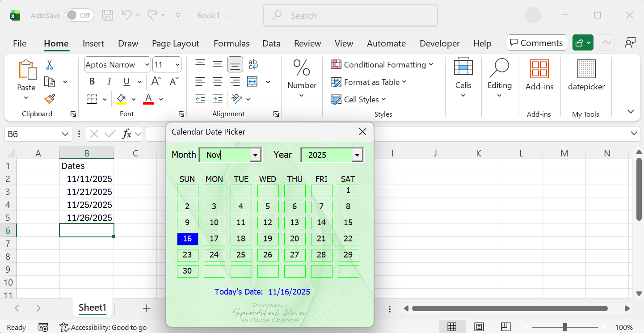Toggle Italic formatting
The width and height of the screenshot is (644, 333).
pos(109,82)
